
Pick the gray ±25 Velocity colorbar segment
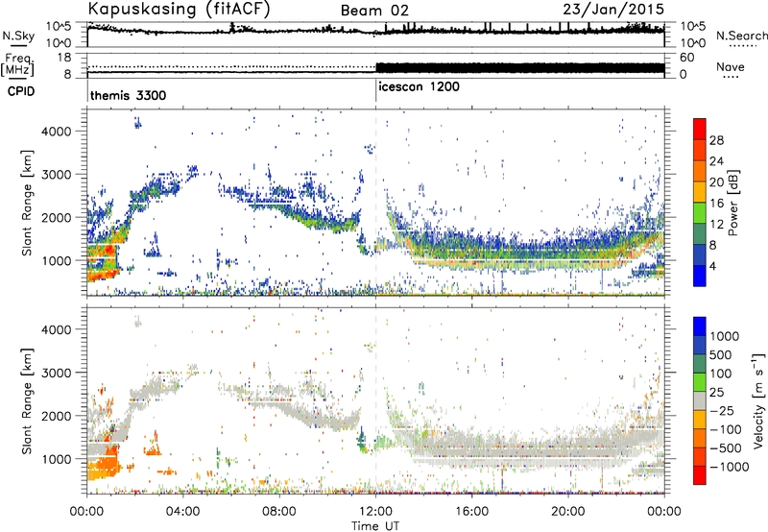(x=700, y=400)
